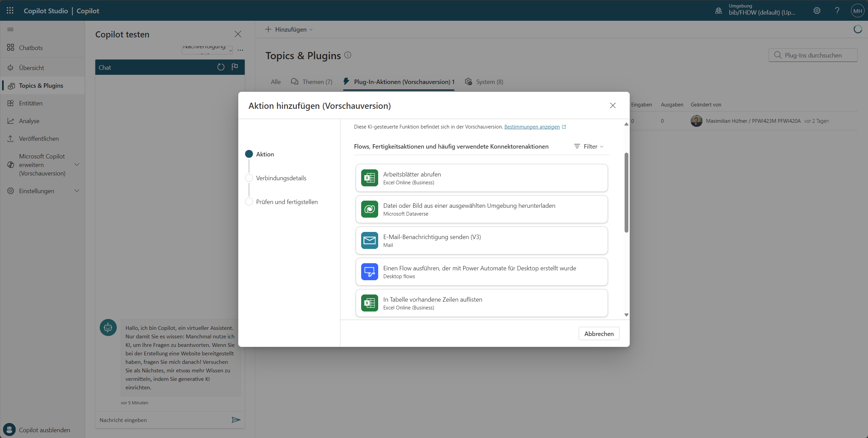This screenshot has height=438, width=868.
Task: Open Chatbots in the sidebar
Action: pyautogui.click(x=43, y=48)
